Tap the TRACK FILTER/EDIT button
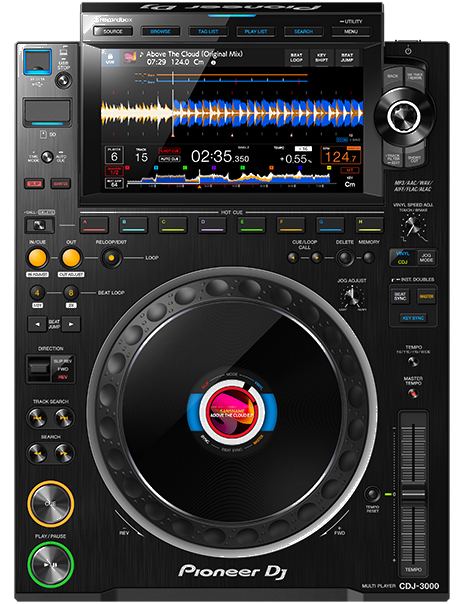The image size is (464, 604). (x=393, y=158)
